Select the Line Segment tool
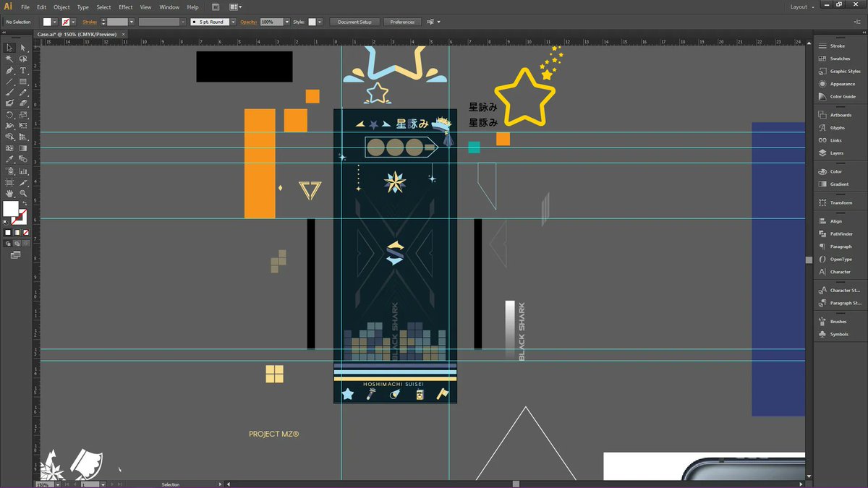This screenshot has height=488, width=868. click(x=9, y=82)
